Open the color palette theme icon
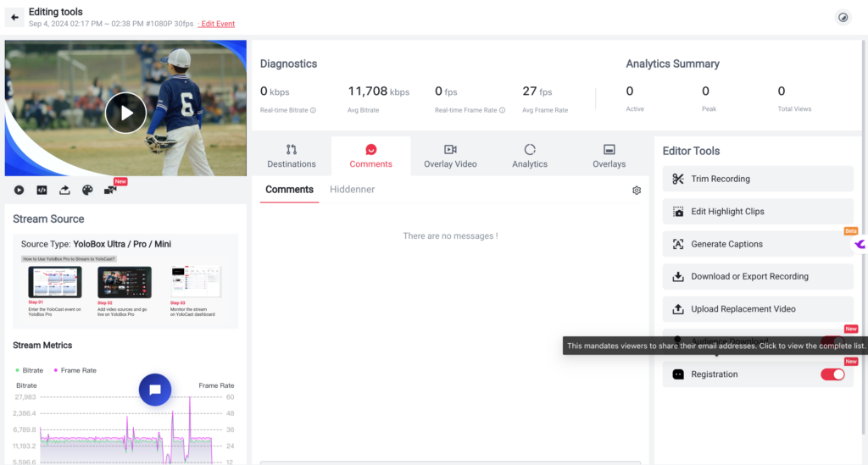 (x=87, y=190)
